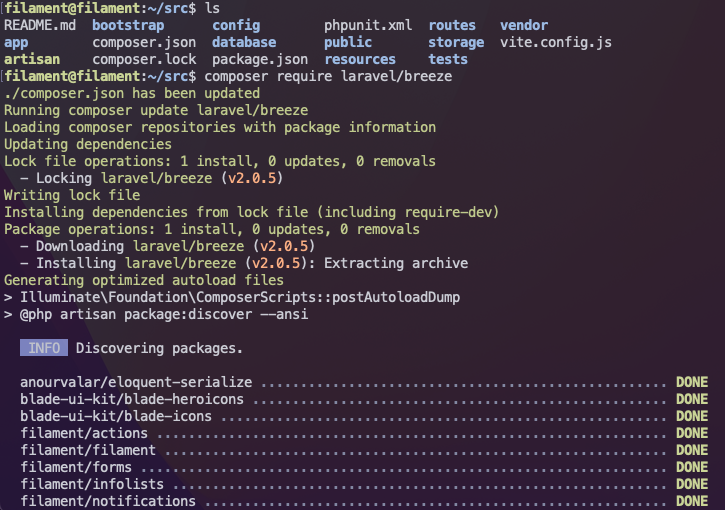Select vite.config.js file name

[556, 43]
